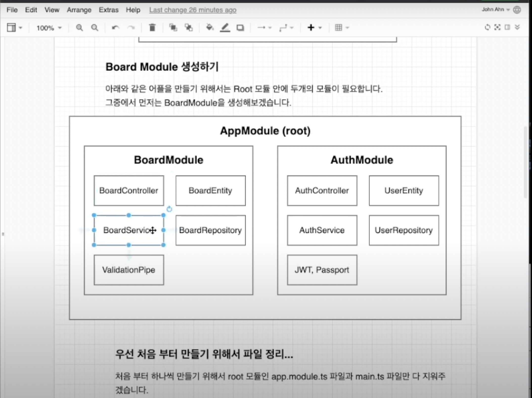Toggle fullscreen mode icon
Screen dimensions: 532x398
click(x=497, y=27)
